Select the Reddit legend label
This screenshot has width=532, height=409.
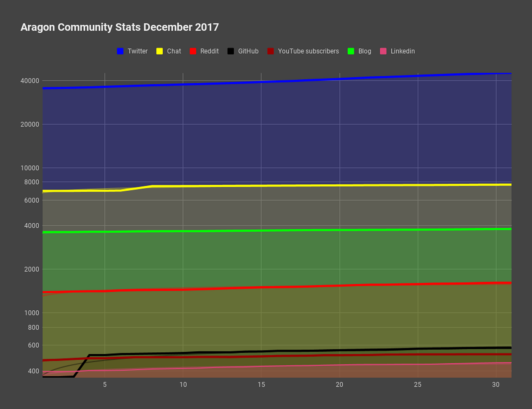(209, 51)
